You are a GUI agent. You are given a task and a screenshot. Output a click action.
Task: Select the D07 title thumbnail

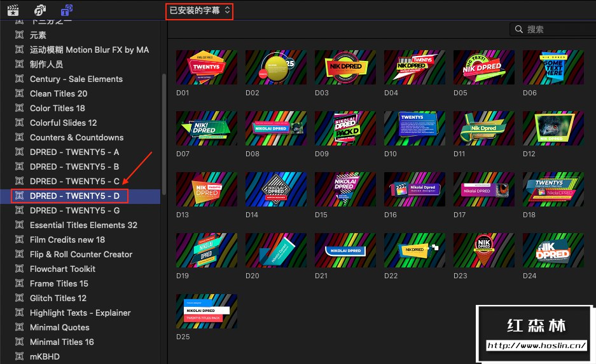point(207,128)
